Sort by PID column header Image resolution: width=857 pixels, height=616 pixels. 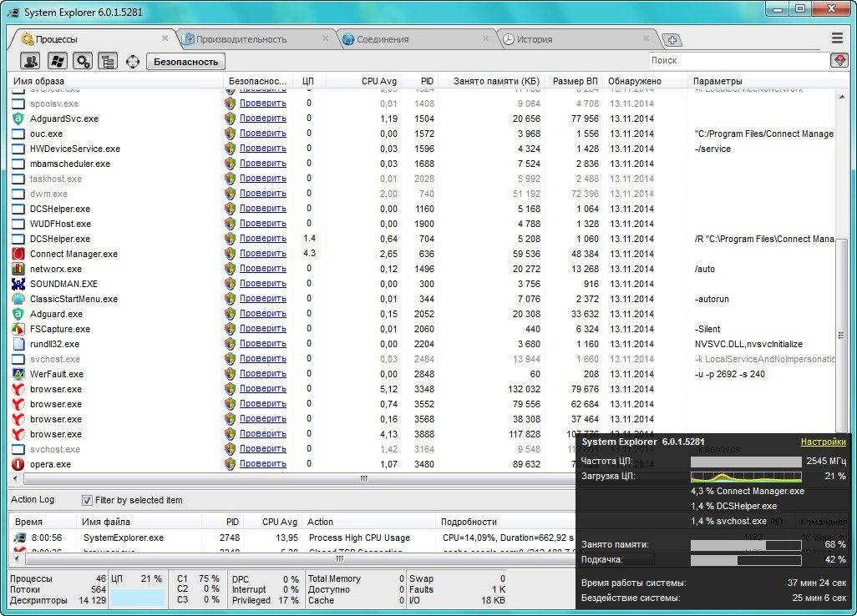pos(421,81)
